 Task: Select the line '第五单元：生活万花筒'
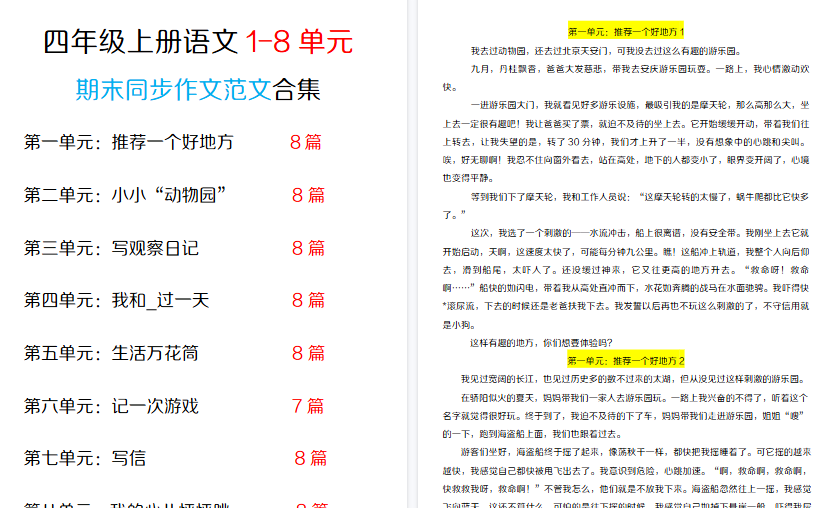111,353
